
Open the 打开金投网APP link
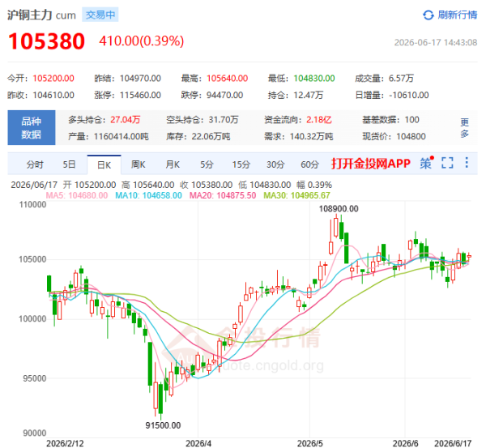coord(371,163)
